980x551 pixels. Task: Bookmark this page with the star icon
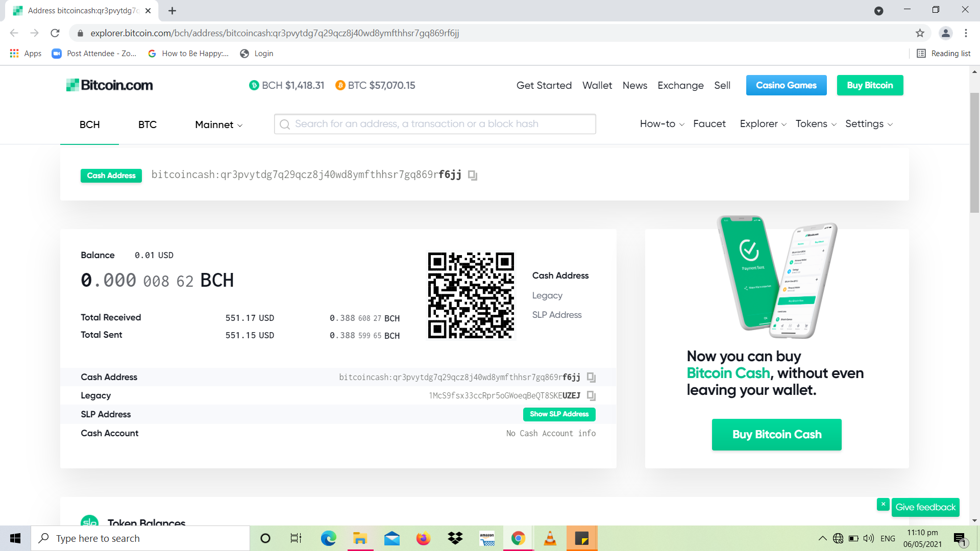point(920,33)
